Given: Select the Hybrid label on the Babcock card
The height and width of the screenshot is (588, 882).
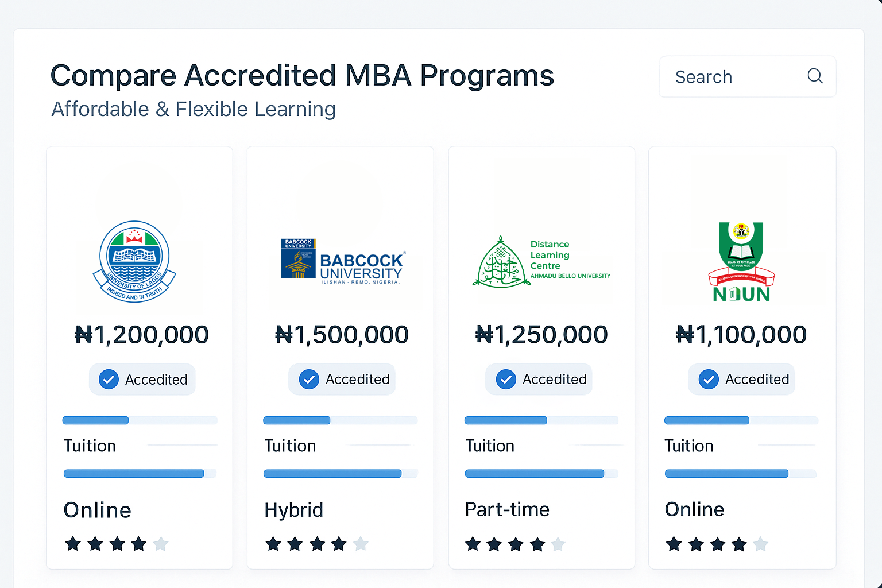Looking at the screenshot, I should tap(293, 509).
